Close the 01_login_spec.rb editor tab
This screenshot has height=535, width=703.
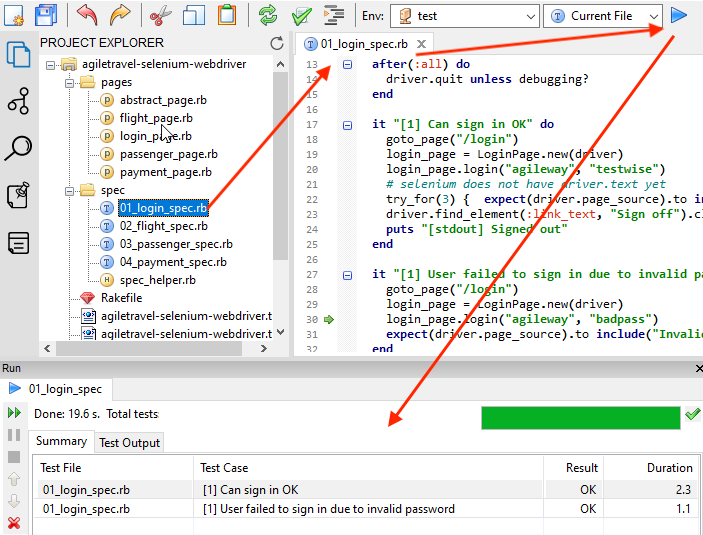point(421,44)
